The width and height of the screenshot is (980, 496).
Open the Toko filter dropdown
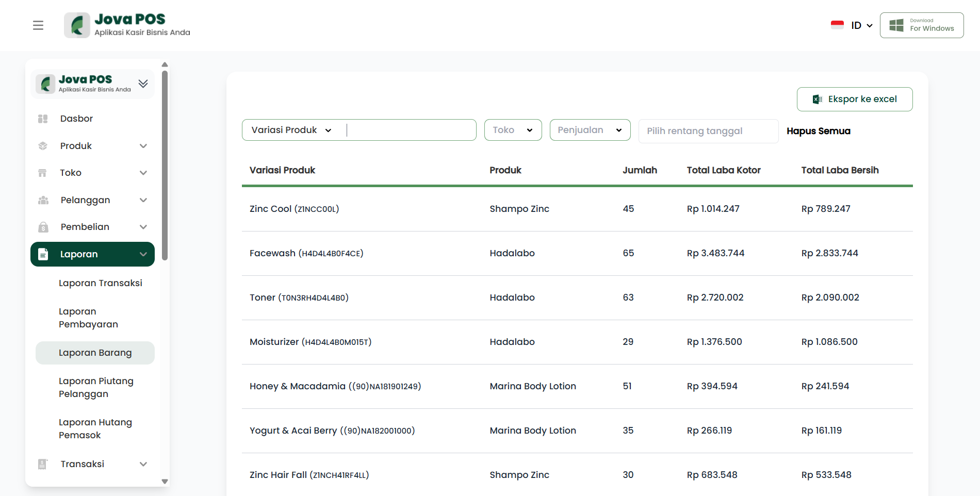513,130
